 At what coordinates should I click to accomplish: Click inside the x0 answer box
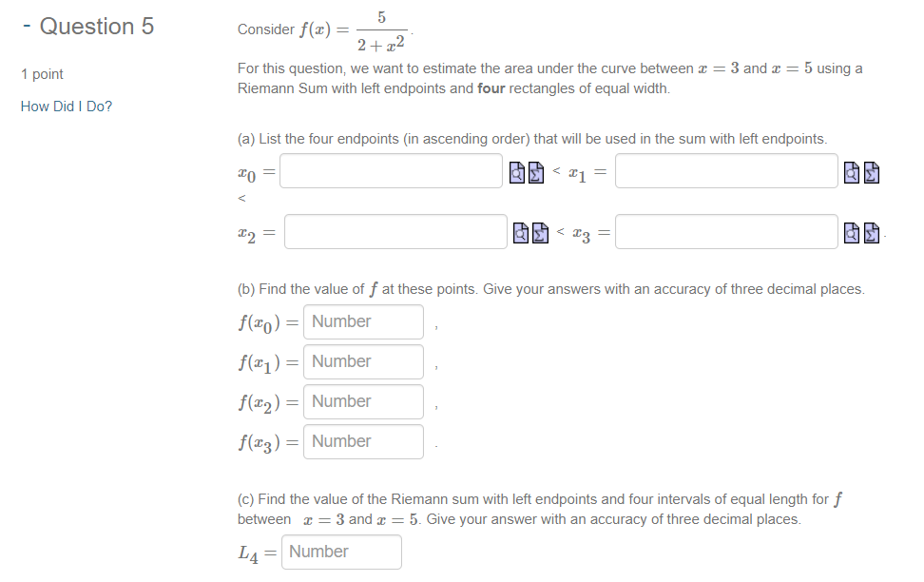pos(391,170)
